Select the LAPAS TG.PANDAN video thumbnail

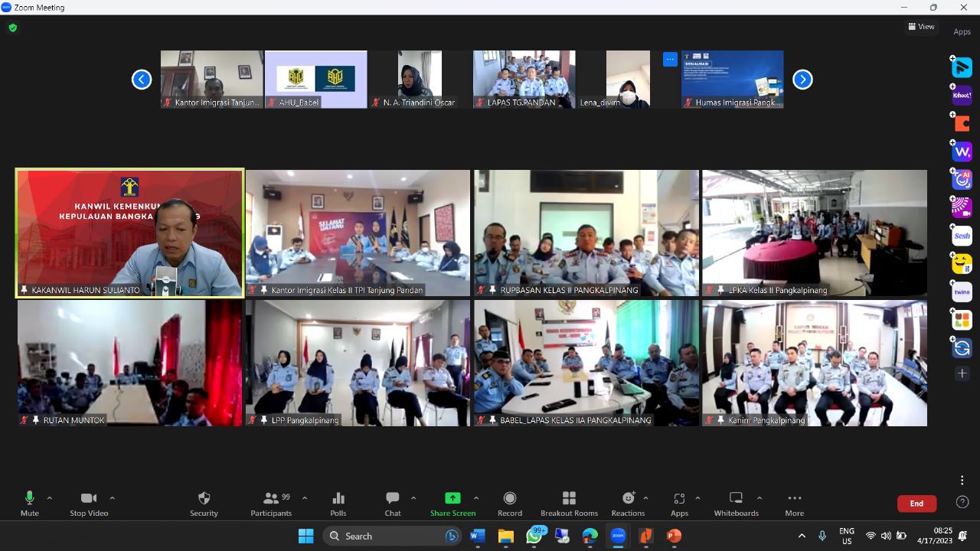[524, 79]
